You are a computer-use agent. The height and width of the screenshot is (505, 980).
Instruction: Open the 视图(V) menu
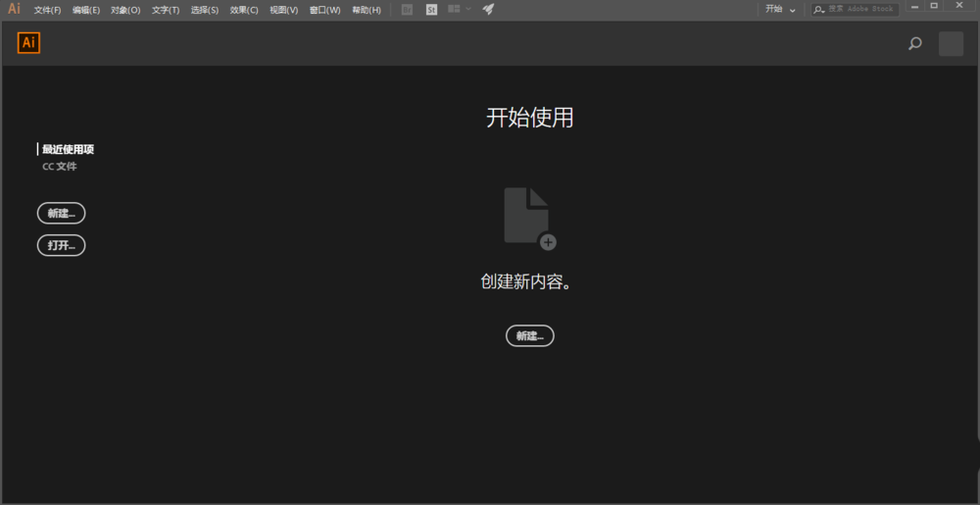click(x=284, y=10)
